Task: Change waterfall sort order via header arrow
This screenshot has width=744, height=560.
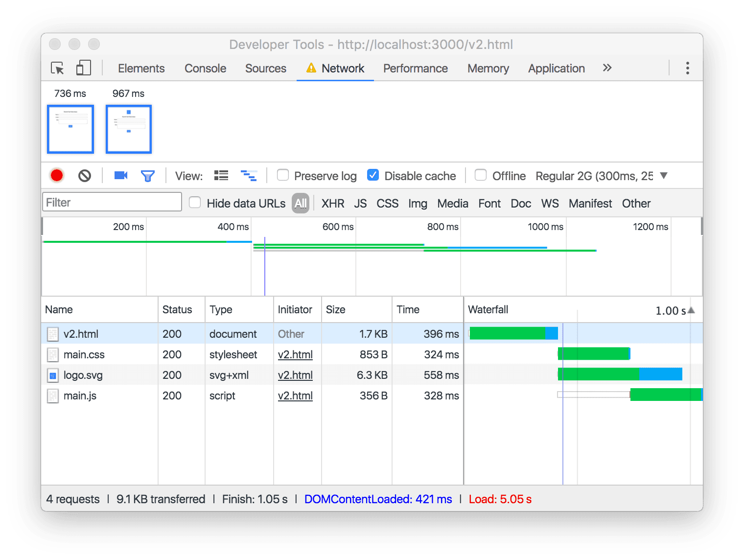Action: tap(690, 309)
